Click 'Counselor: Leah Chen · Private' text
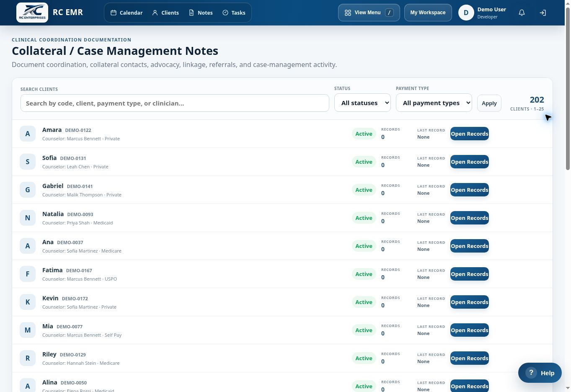571x392 pixels. [75, 167]
